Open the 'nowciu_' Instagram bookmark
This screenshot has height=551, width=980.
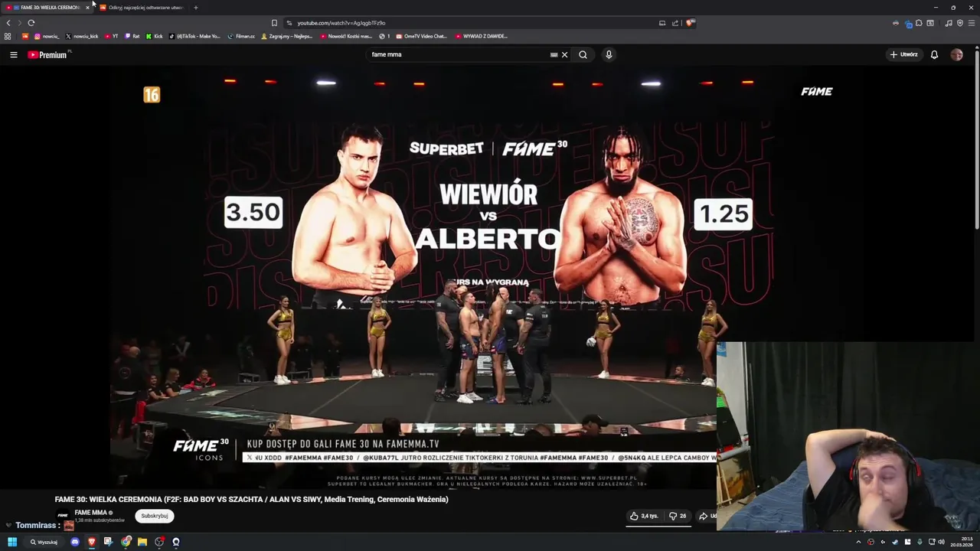tap(47, 36)
